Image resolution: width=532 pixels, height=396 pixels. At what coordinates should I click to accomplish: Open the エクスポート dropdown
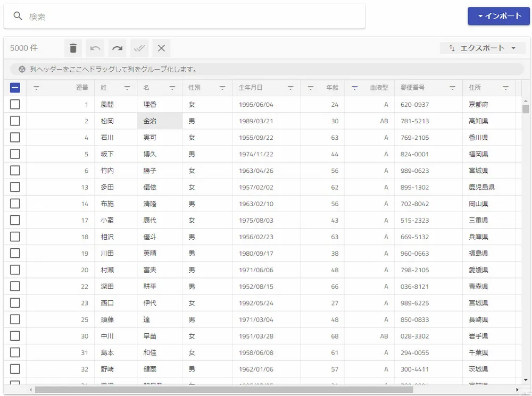point(483,48)
